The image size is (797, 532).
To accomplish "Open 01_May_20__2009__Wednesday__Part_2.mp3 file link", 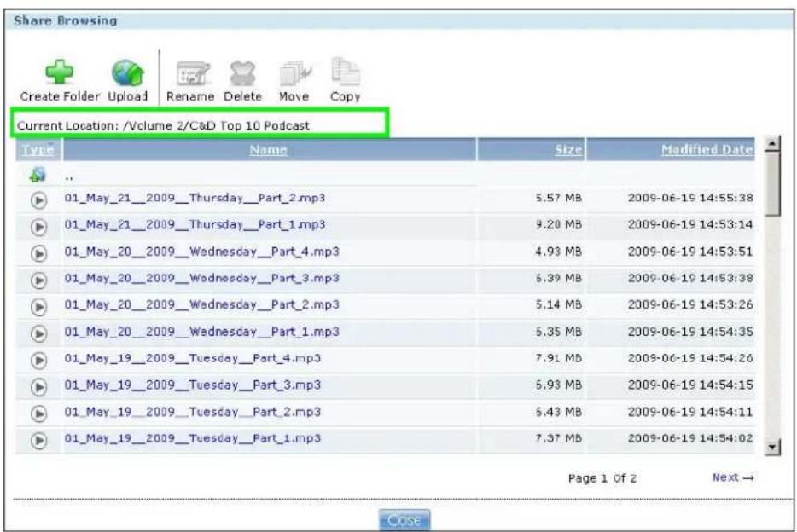I will [x=201, y=304].
